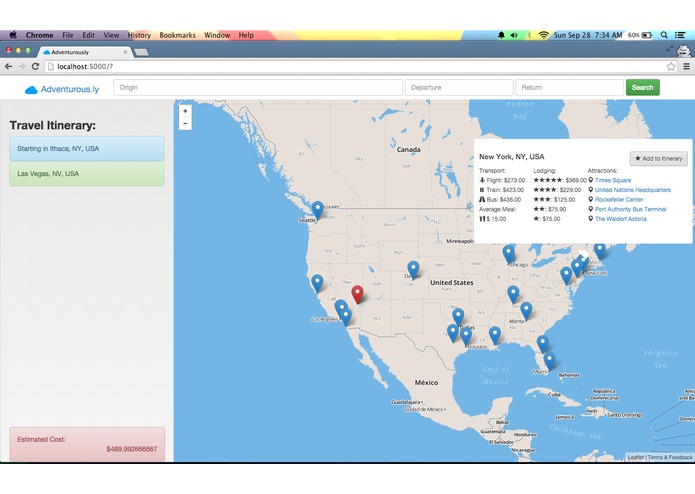Image resolution: width=695 pixels, height=494 pixels.
Task: Select the Adventurously browser tab
Action: (x=84, y=52)
